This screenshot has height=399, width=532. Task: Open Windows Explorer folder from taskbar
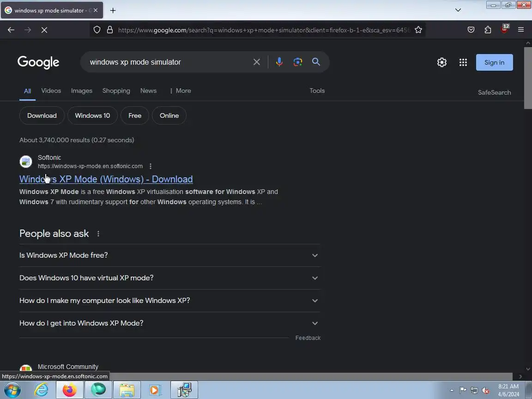(x=127, y=390)
